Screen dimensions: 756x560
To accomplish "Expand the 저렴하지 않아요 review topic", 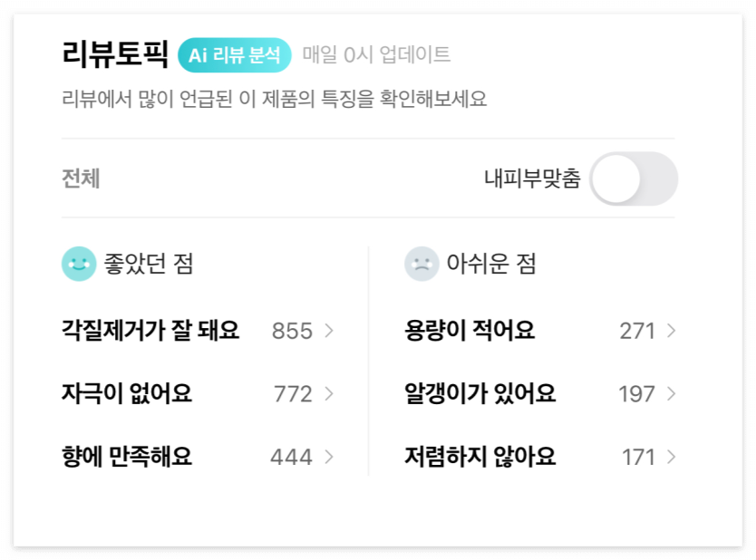I will 672,457.
